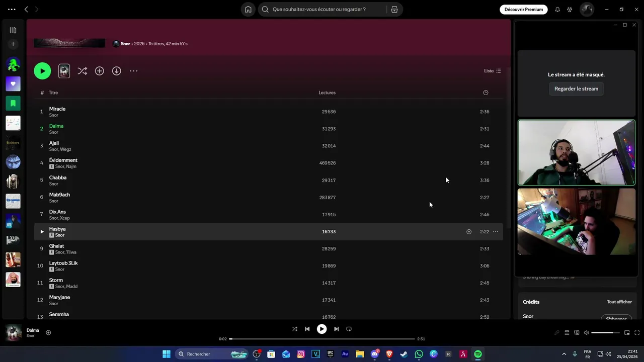Viewport: 644px width, 362px height.
Task: Open album more options ellipsis
Action: 133,71
